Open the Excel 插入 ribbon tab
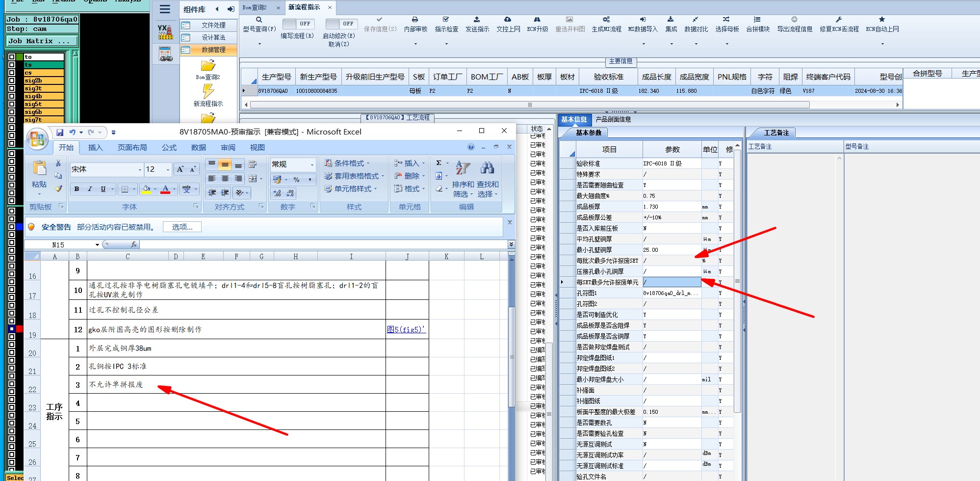Viewport: 980px width, 481px height. tap(95, 148)
